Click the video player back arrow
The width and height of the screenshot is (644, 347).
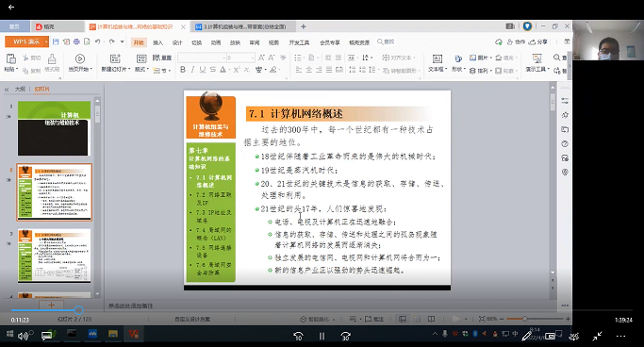pyautogui.click(x=11, y=7)
